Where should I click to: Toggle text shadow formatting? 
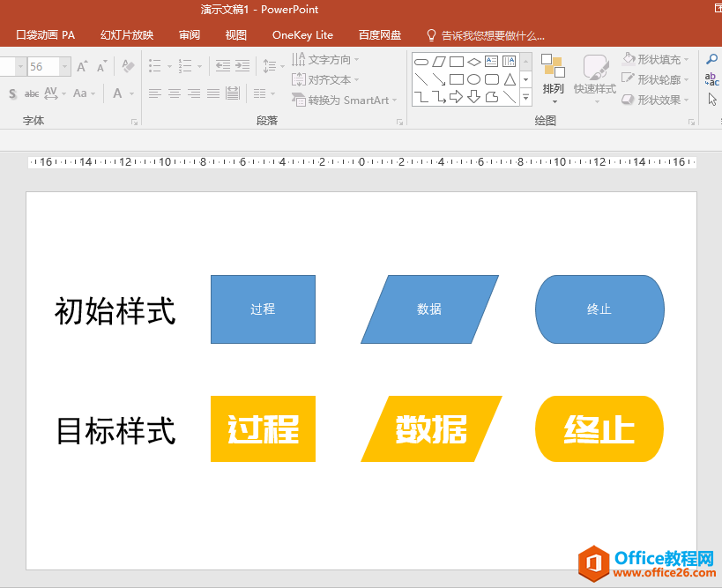pos(12,93)
